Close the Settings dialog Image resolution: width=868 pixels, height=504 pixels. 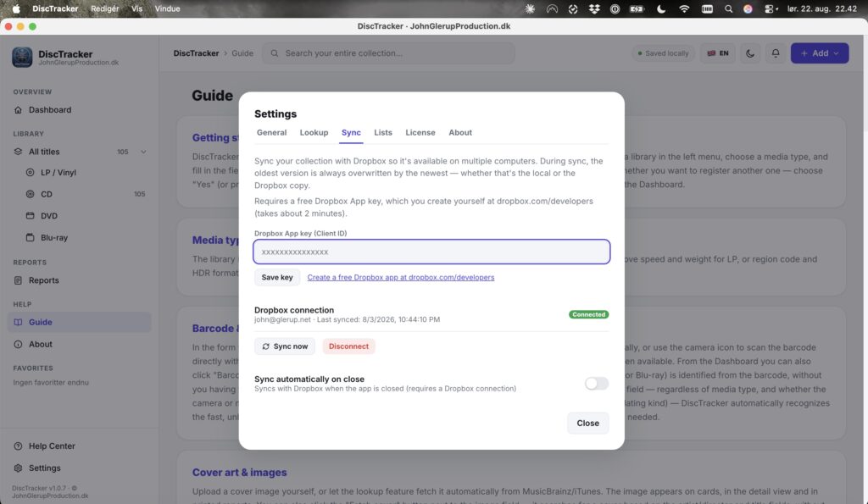point(588,424)
